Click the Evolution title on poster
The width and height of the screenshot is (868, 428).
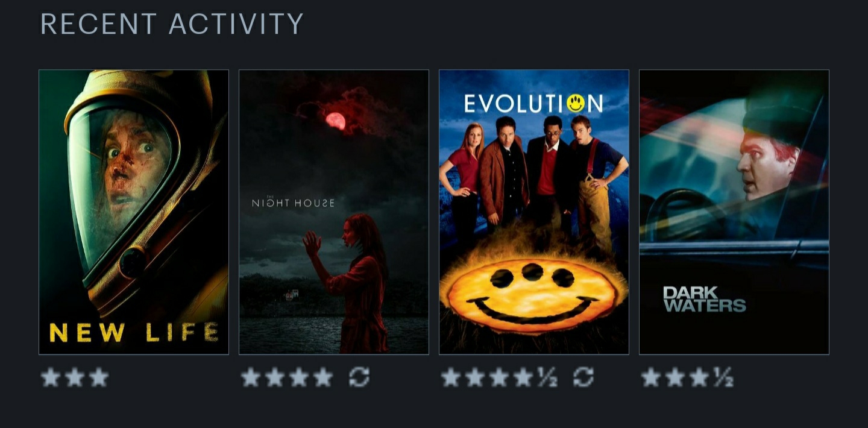coord(534,103)
